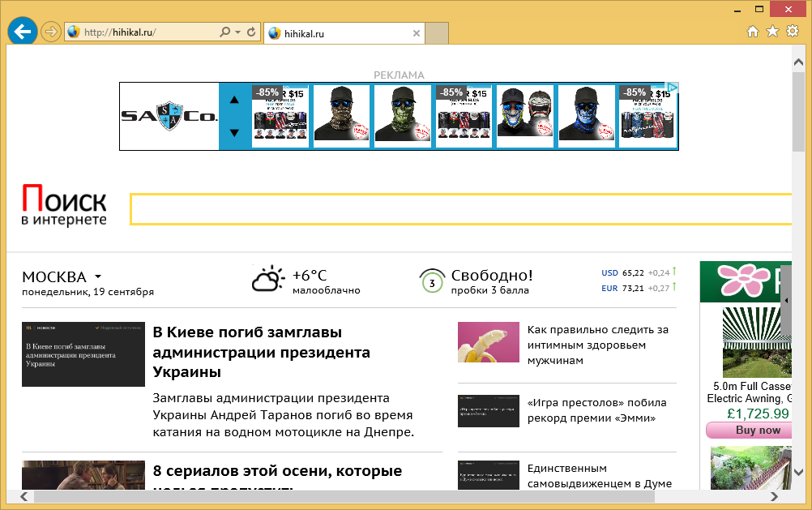Click the traffic level 3 indicator icon

point(432,281)
